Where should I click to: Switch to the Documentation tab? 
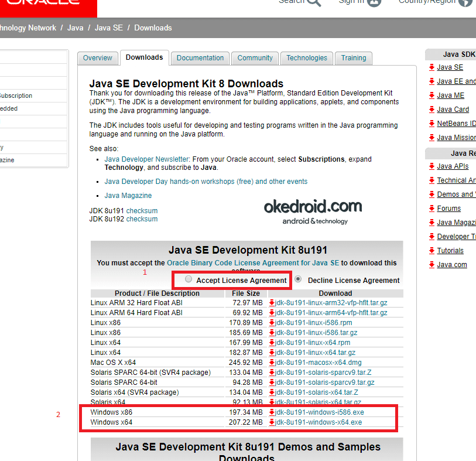click(200, 58)
